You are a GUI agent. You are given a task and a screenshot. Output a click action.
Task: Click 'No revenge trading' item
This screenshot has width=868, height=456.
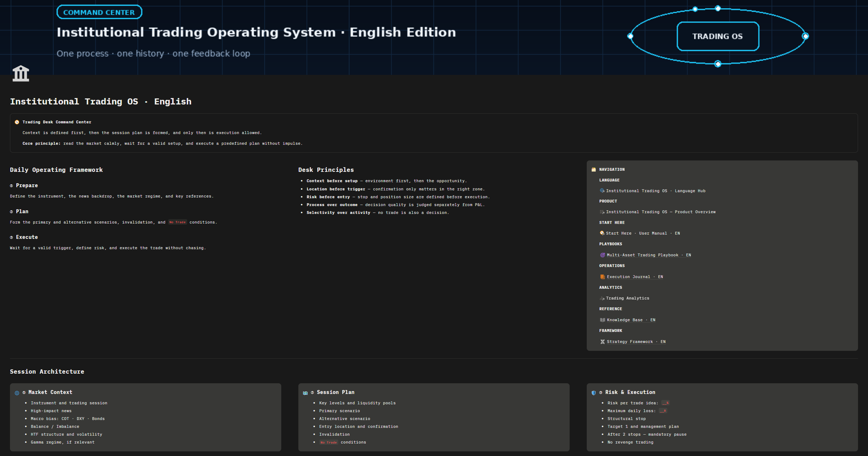click(x=630, y=442)
